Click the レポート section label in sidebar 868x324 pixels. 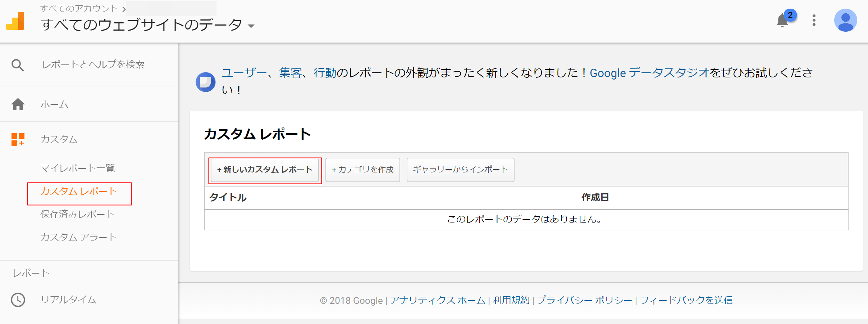(31, 273)
